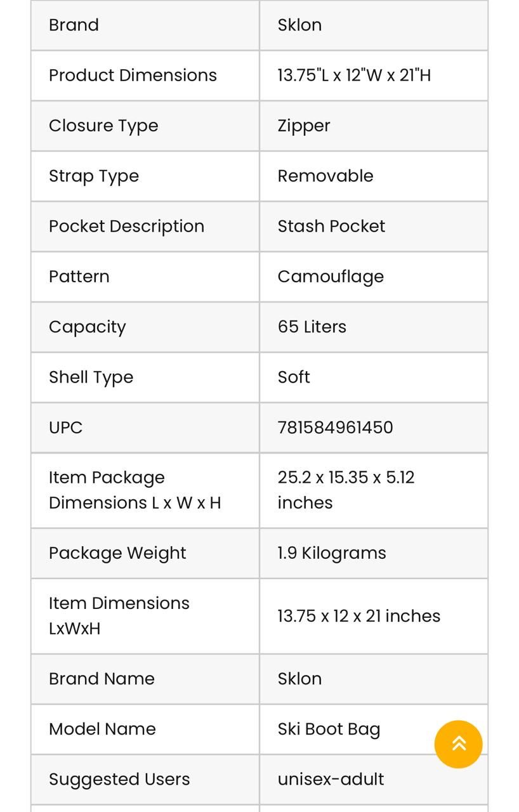Select the Stash Pocket value
519x812 pixels.
pos(331,226)
